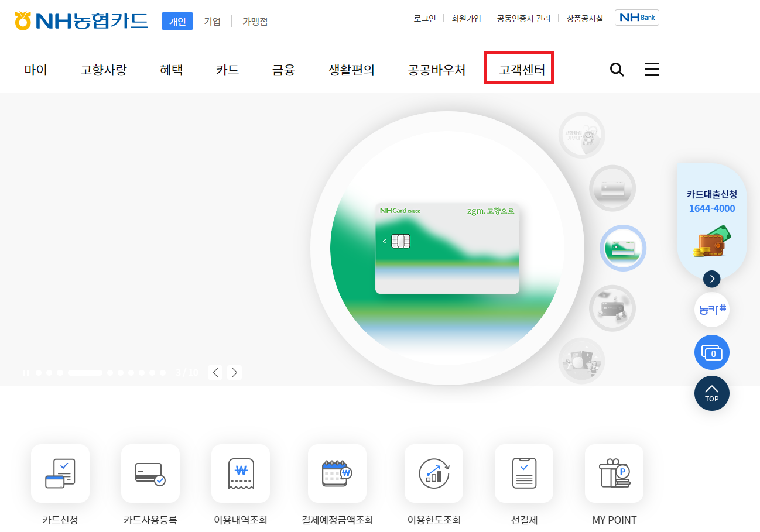
Task: Open 공동인증서 관리 link
Action: pyautogui.click(x=524, y=18)
